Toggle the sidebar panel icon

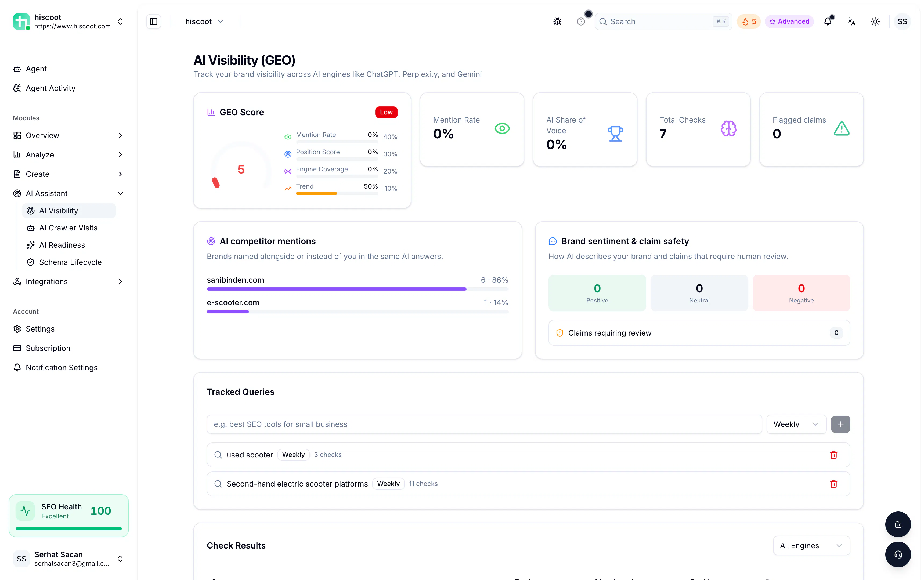point(153,21)
